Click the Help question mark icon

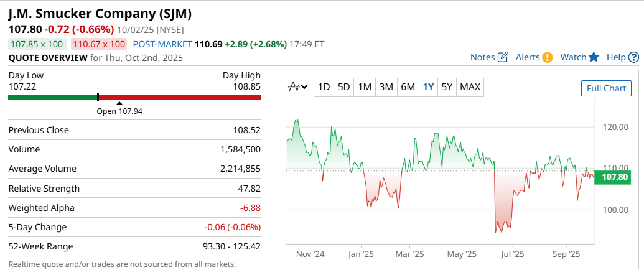pos(634,57)
